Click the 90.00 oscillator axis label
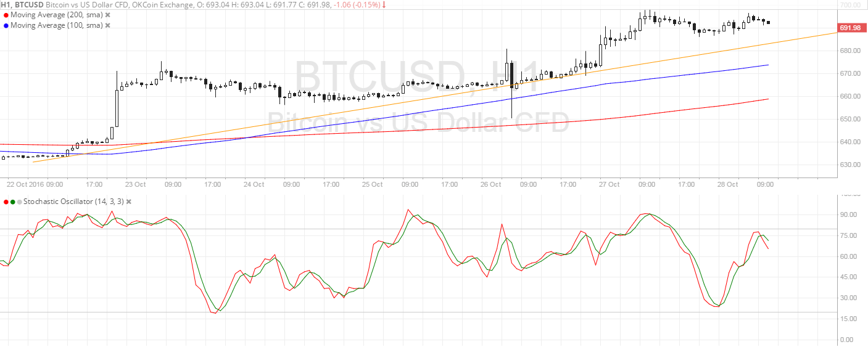This screenshot has width=868, height=347. point(848,214)
